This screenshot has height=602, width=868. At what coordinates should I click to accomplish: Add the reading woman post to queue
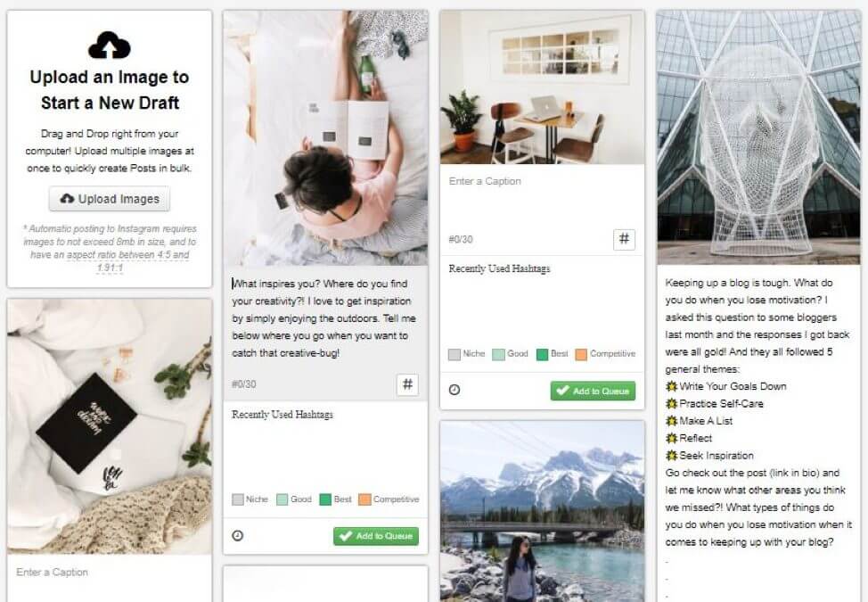pyautogui.click(x=376, y=536)
